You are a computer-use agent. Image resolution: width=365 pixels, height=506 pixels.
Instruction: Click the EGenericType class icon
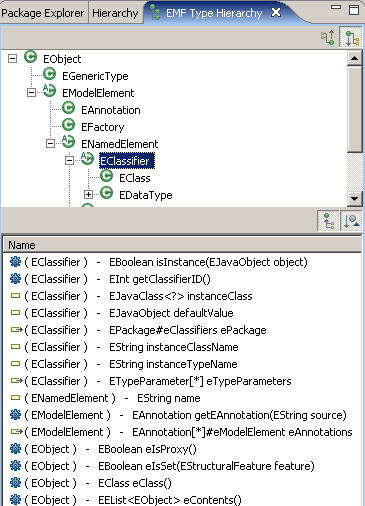click(50, 75)
